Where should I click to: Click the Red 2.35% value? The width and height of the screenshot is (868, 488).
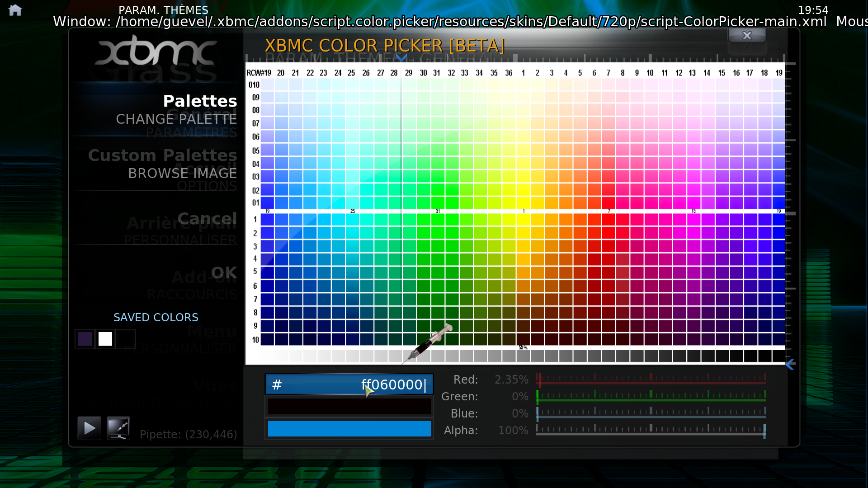pyautogui.click(x=511, y=380)
